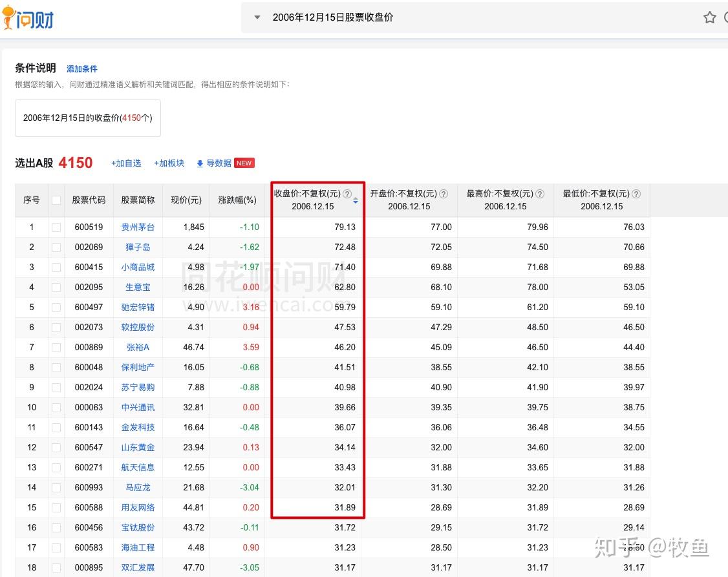Open the 山东黄金 stock link
This screenshot has width=728, height=577.
138,447
